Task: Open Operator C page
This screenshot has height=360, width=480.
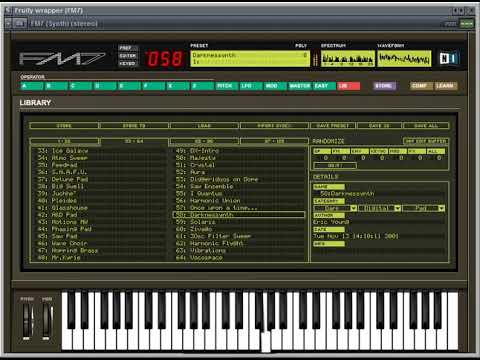Action: [x=81, y=86]
